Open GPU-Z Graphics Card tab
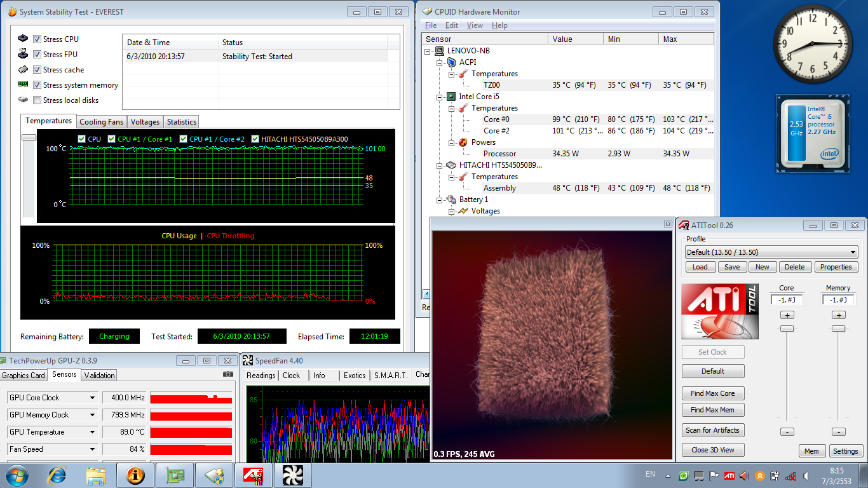 (x=24, y=376)
